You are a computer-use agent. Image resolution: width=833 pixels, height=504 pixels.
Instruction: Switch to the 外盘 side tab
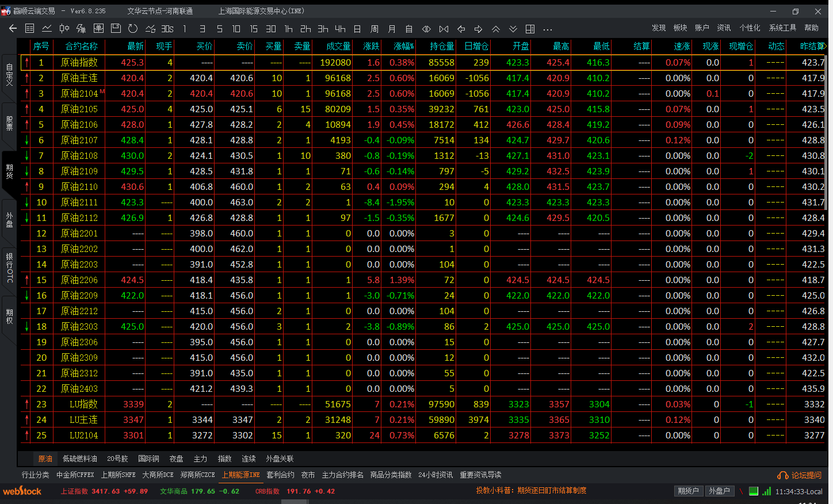(x=9, y=220)
